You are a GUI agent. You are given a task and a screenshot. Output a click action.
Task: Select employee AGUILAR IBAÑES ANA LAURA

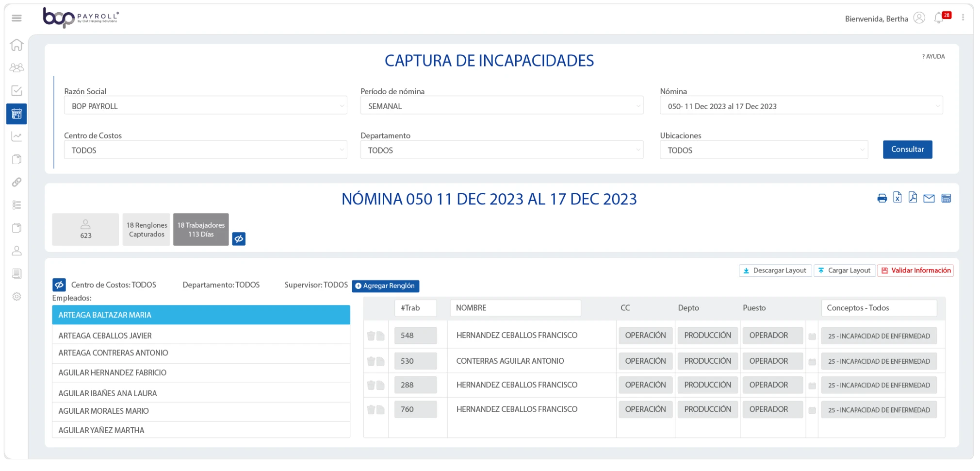(x=201, y=393)
